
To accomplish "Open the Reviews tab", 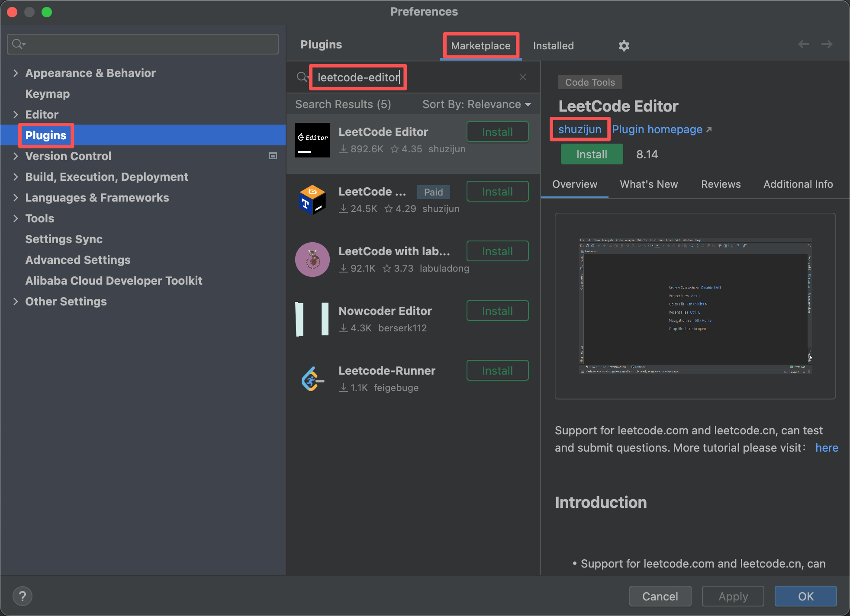I will 721,184.
